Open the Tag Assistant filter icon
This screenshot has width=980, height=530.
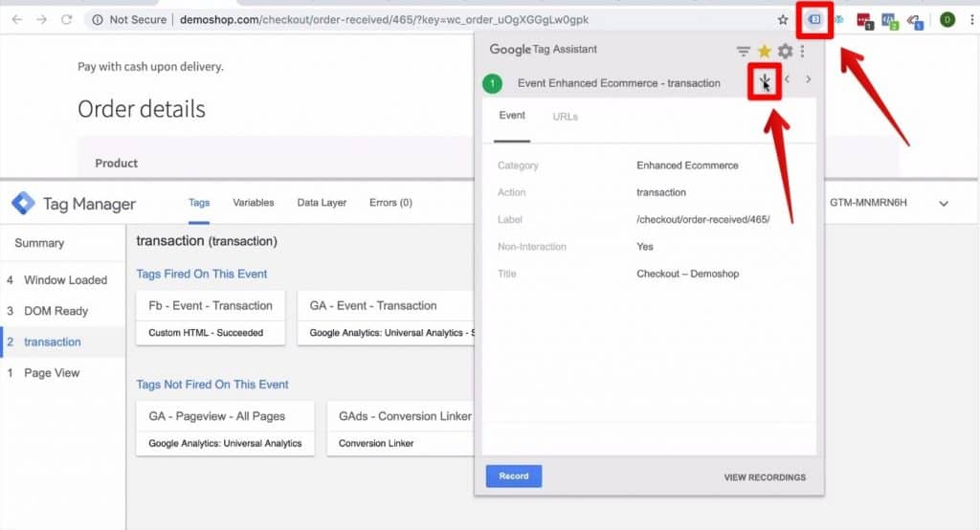tap(743, 52)
